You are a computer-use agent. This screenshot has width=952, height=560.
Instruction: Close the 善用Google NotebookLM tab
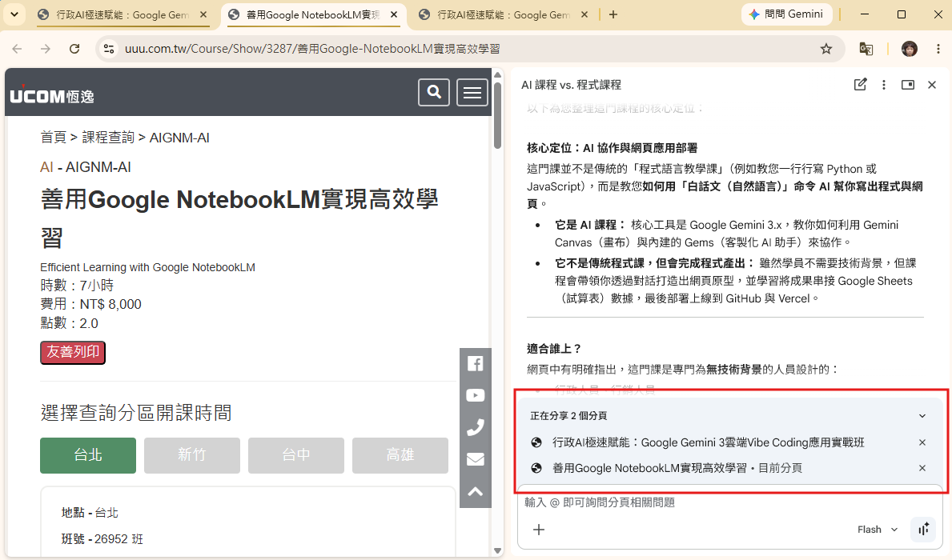(393, 14)
